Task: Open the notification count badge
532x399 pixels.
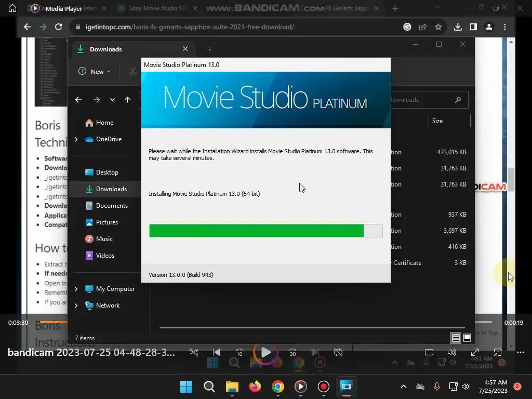Action: pos(517,387)
